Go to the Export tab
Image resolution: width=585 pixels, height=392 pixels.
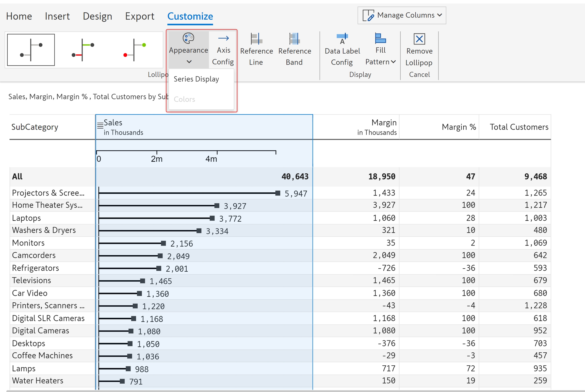140,16
